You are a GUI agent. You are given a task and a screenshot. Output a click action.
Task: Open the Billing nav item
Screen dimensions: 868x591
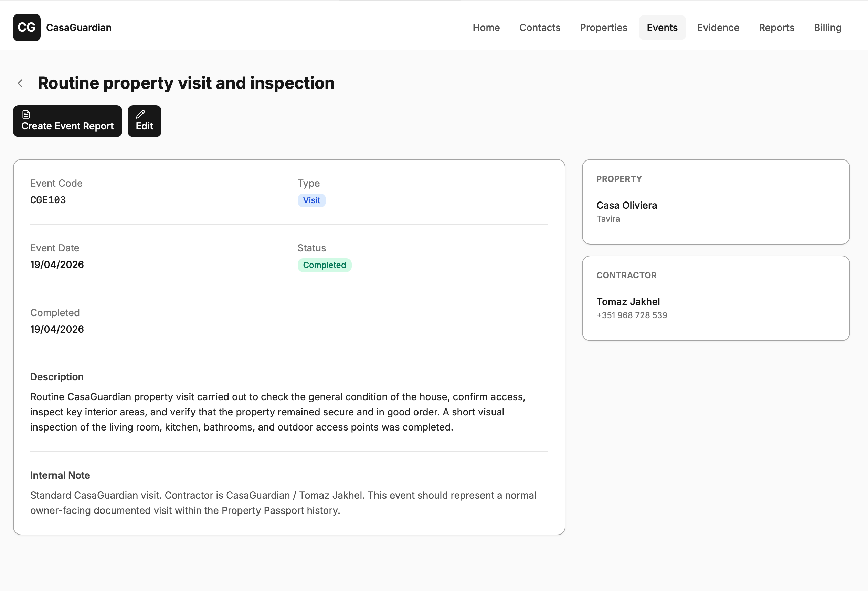click(827, 27)
